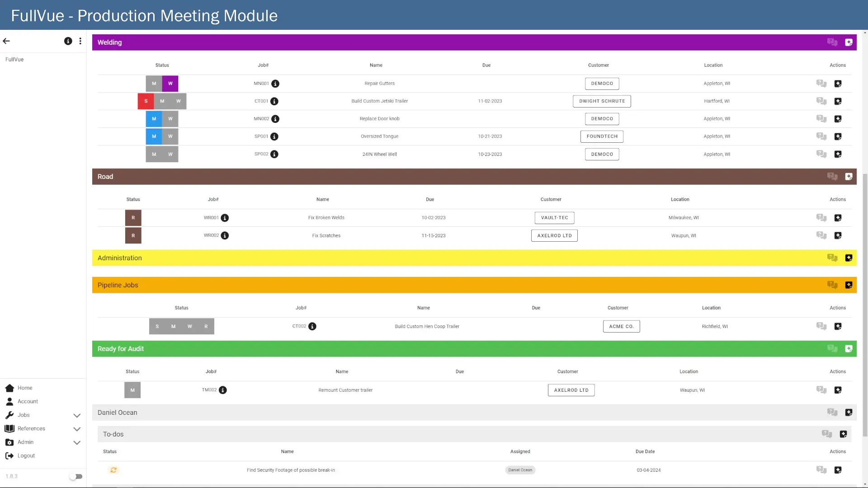Click DWIGHT SCHRUTE customer button
Viewport: 868px width, 488px height.
click(x=602, y=101)
